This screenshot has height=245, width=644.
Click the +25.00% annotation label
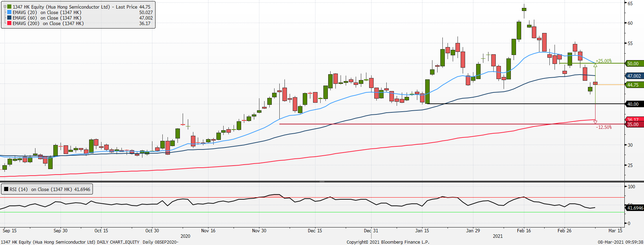coord(604,61)
